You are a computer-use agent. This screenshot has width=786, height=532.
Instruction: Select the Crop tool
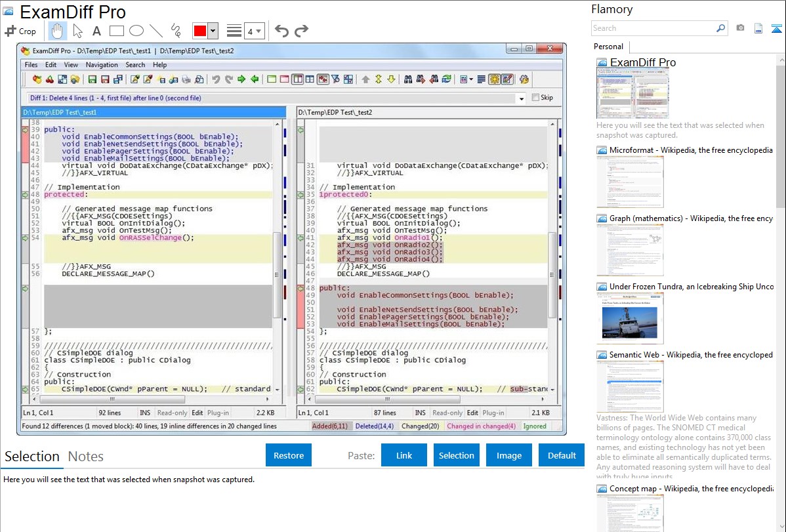20,31
